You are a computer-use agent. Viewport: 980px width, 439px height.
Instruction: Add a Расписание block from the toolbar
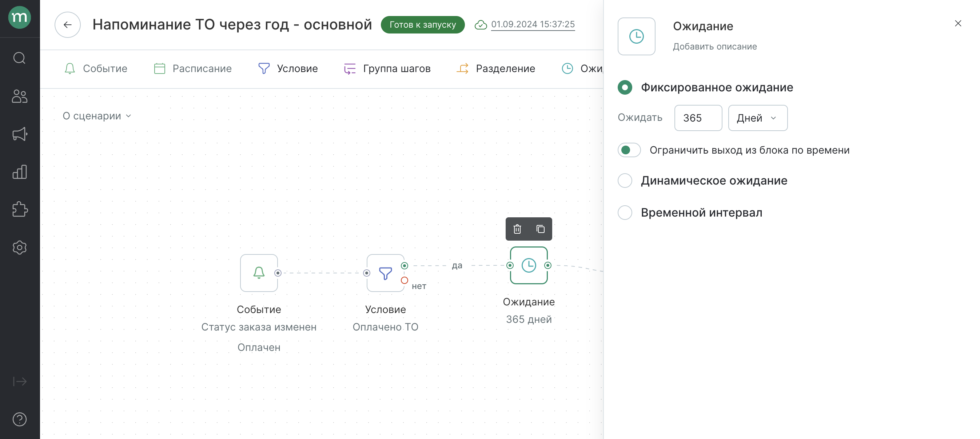point(193,68)
